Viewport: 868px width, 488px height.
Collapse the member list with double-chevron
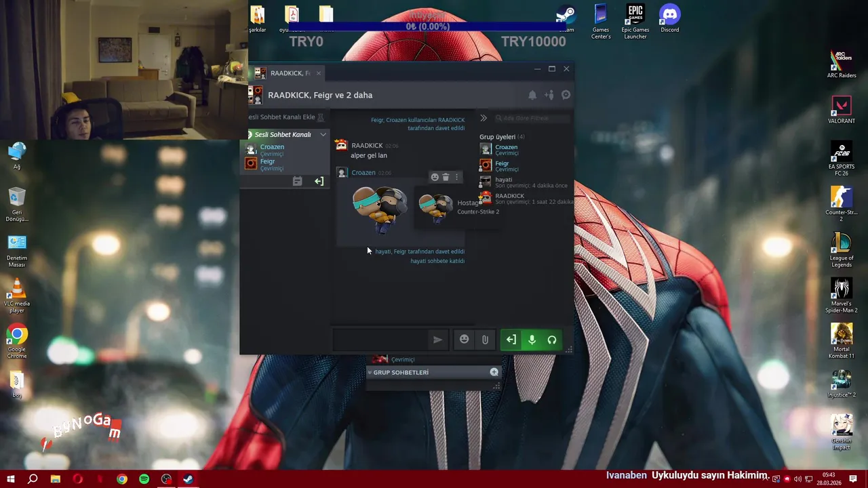point(484,118)
